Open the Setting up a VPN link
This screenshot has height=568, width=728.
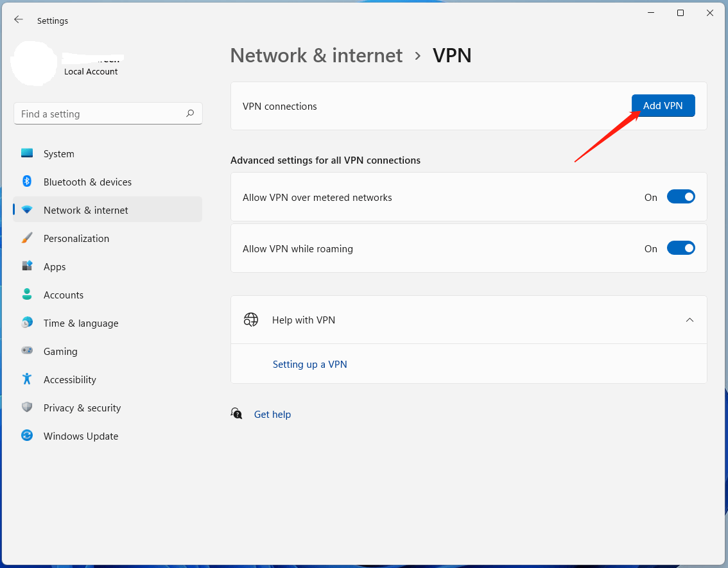tap(309, 365)
